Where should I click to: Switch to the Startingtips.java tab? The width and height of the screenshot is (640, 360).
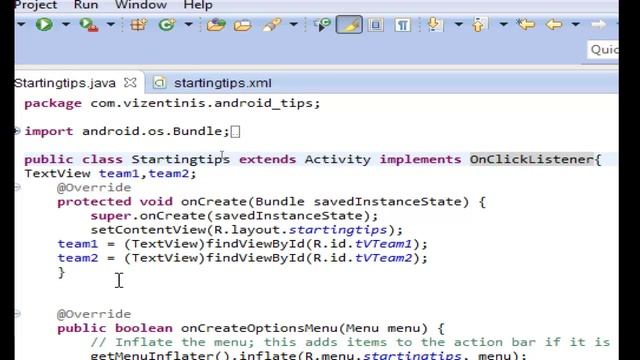click(65, 83)
